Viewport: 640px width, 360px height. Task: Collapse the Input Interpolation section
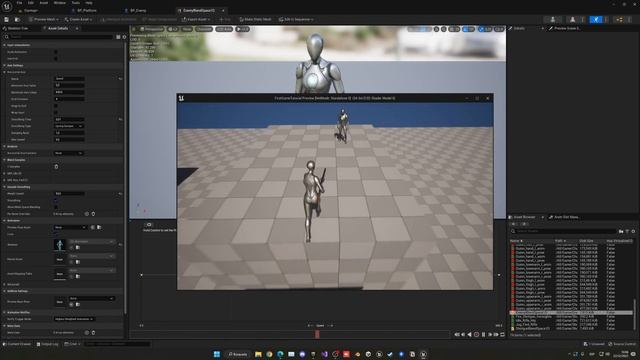point(4,45)
